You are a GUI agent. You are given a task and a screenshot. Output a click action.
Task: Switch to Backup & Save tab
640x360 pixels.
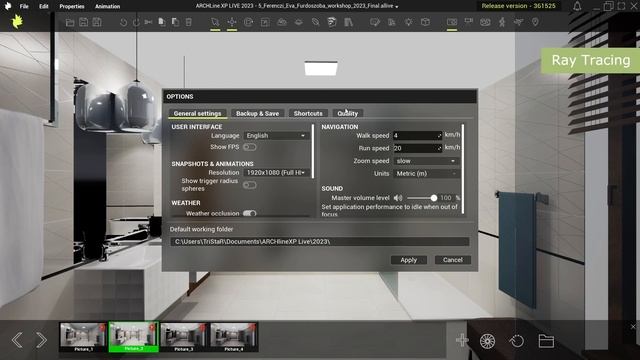258,113
